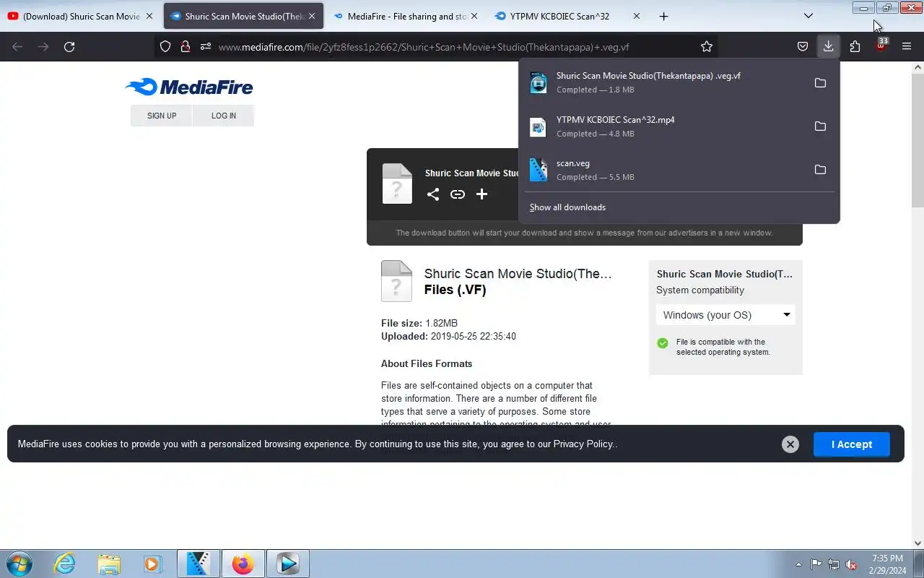Viewport: 924px width, 578px height.
Task: Bookmark this page with the star icon
Action: click(707, 47)
